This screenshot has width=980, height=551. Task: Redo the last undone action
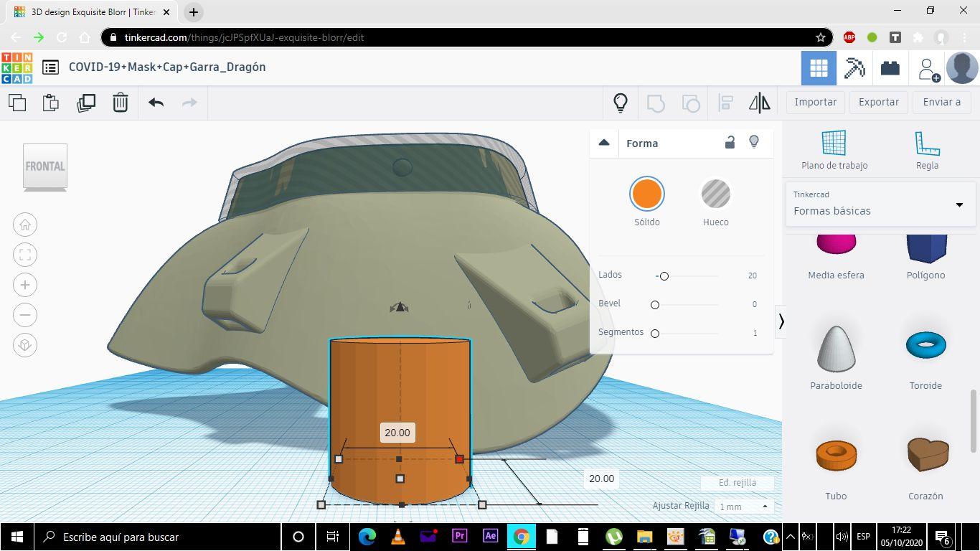click(189, 103)
